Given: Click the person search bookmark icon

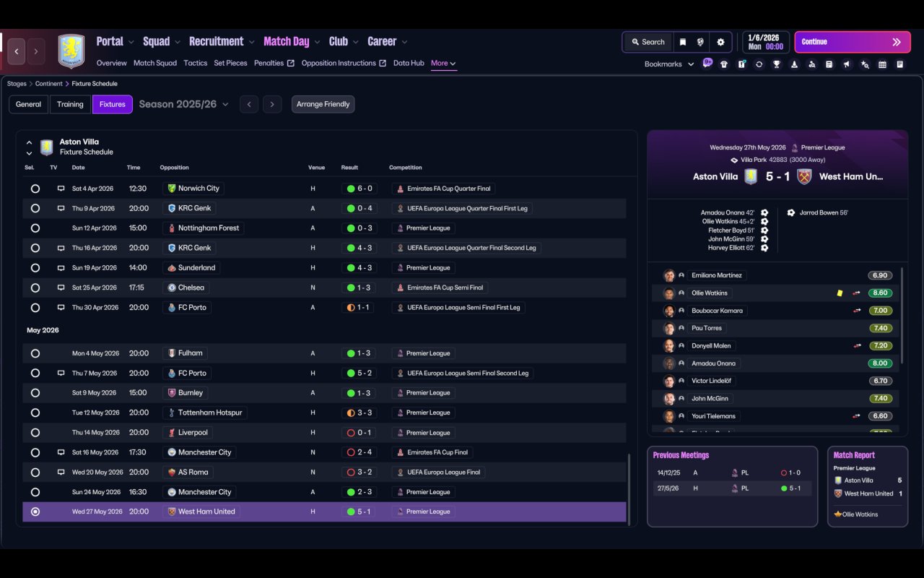Looking at the screenshot, I should pyautogui.click(x=811, y=64).
